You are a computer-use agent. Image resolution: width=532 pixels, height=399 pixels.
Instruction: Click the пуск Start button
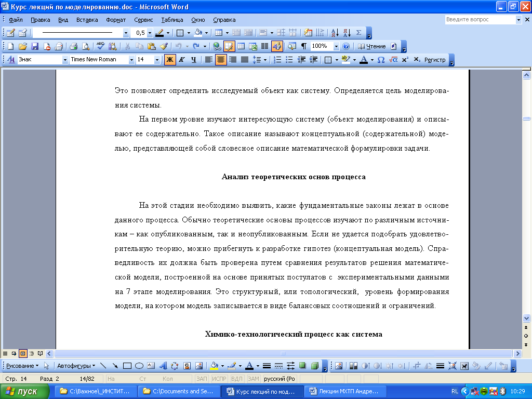click(x=24, y=392)
